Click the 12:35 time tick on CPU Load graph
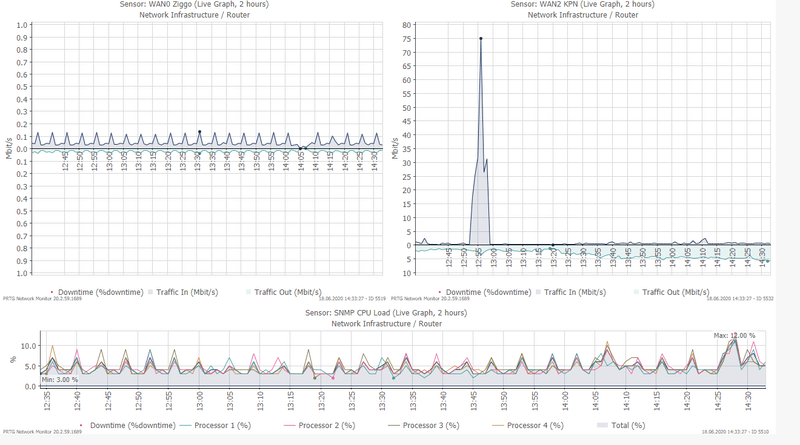Viewport: 800px width, 445px height. [47, 401]
